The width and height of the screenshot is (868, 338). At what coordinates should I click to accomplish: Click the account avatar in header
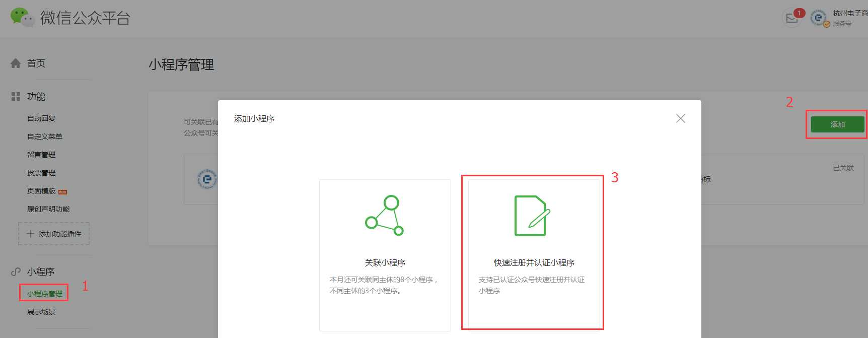tap(819, 18)
